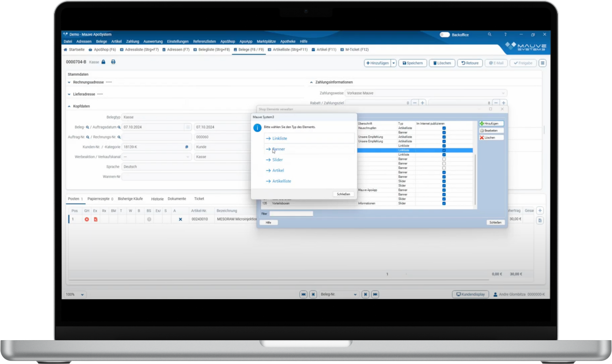612x364 pixels.
Task: Choose Banner as element type
Action: [279, 149]
